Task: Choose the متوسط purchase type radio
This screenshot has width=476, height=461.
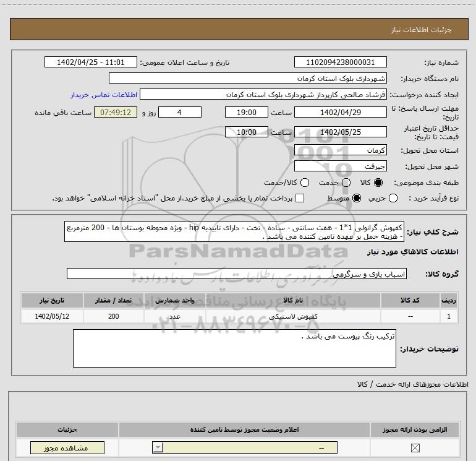Action: [x=357, y=198]
